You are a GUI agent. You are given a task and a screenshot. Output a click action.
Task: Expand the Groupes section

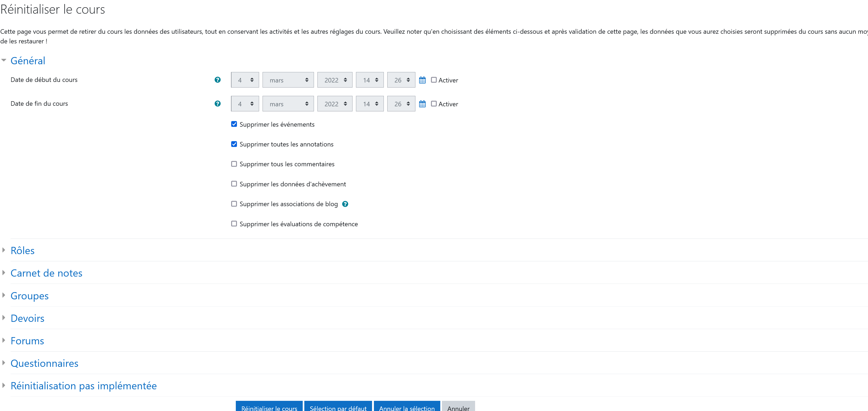click(30, 296)
